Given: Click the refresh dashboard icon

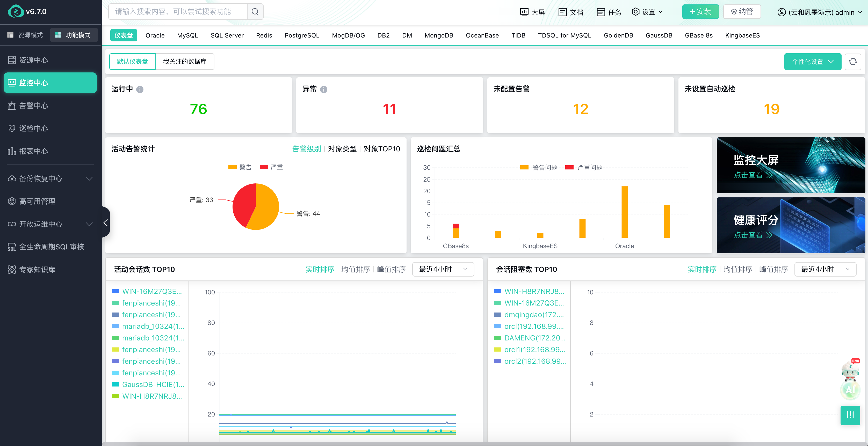Looking at the screenshot, I should [852, 62].
